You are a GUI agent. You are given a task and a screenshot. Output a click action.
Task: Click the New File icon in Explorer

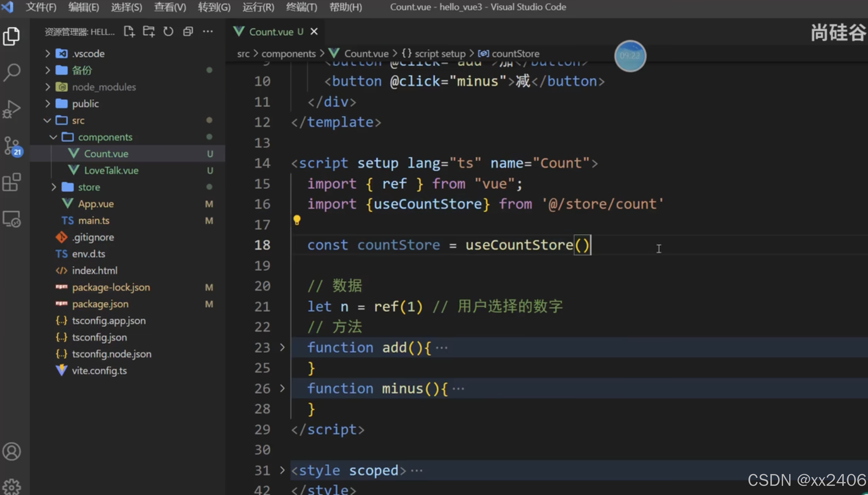pos(129,31)
